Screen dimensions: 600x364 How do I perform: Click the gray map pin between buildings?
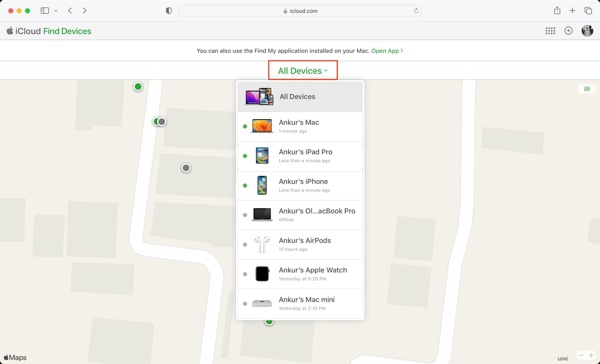point(186,168)
